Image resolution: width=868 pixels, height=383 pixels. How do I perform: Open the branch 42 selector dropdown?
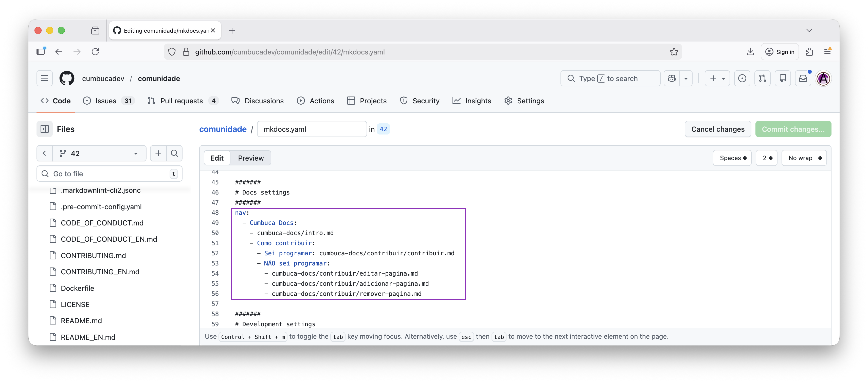coord(99,154)
